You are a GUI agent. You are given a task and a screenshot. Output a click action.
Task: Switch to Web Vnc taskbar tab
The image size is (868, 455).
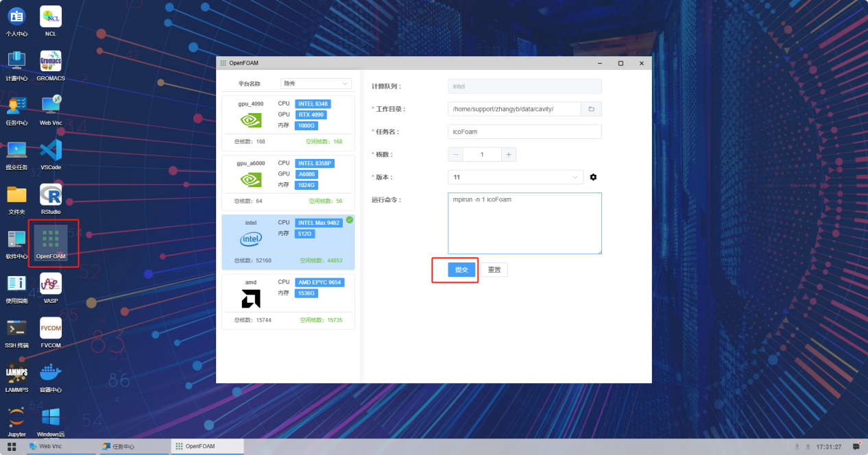[x=62, y=446]
